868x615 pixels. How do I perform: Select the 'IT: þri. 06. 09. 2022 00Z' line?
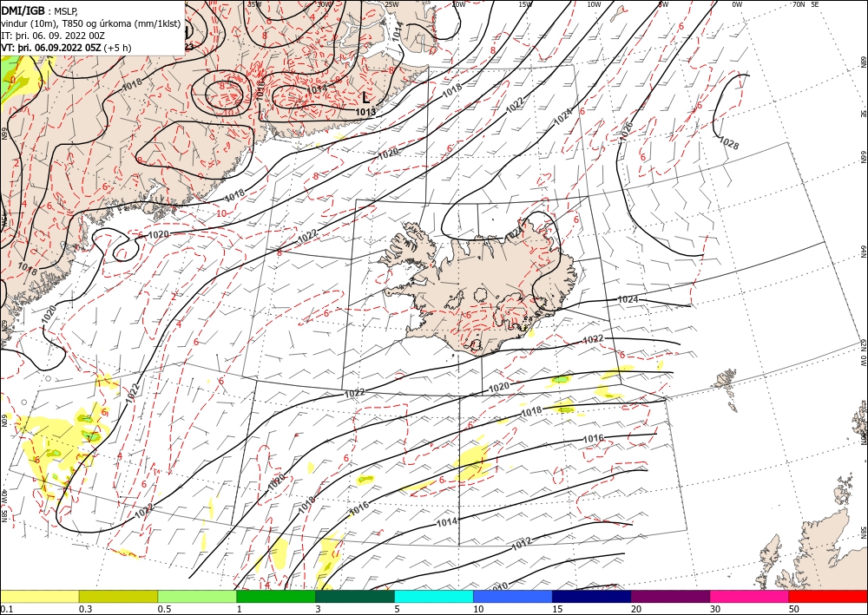53,36
